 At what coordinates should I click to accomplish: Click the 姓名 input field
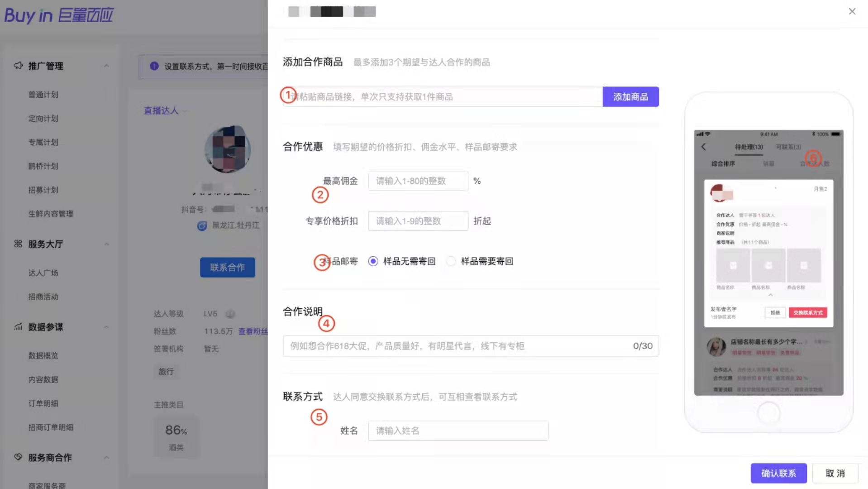pos(458,431)
